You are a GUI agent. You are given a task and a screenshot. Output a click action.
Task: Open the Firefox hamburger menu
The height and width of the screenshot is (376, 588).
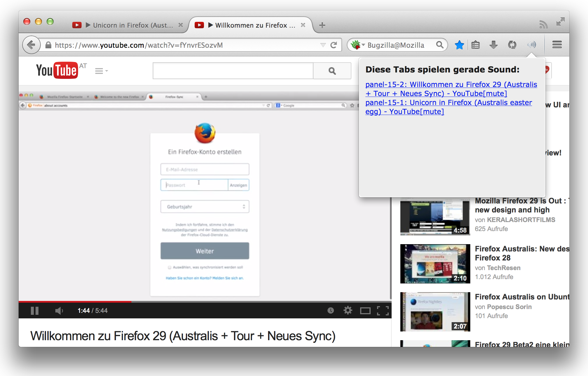[x=557, y=45]
